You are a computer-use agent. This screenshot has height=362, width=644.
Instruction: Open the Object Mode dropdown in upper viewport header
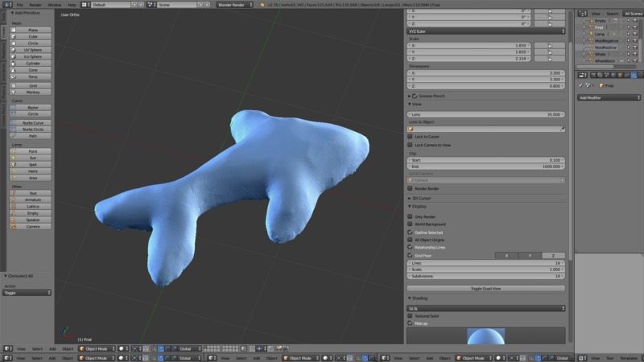coord(97,349)
